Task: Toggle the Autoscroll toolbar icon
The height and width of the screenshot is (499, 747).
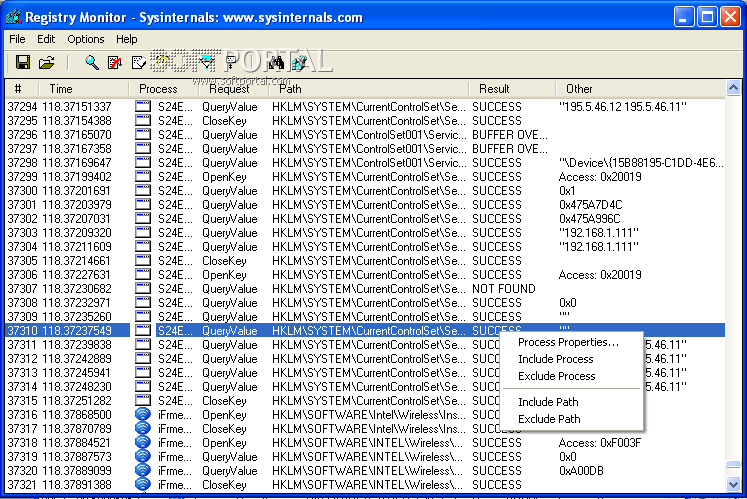Action: tap(115, 62)
